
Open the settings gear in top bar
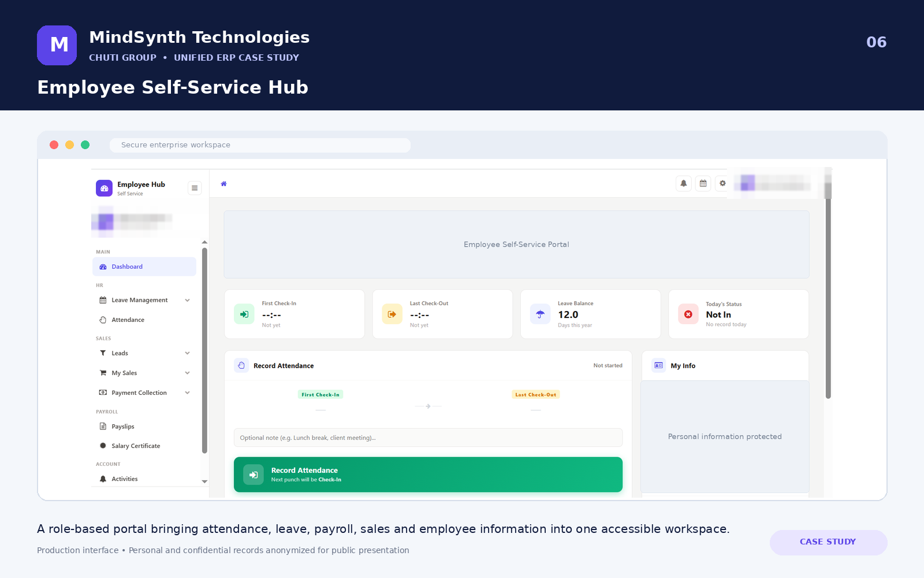click(x=722, y=183)
